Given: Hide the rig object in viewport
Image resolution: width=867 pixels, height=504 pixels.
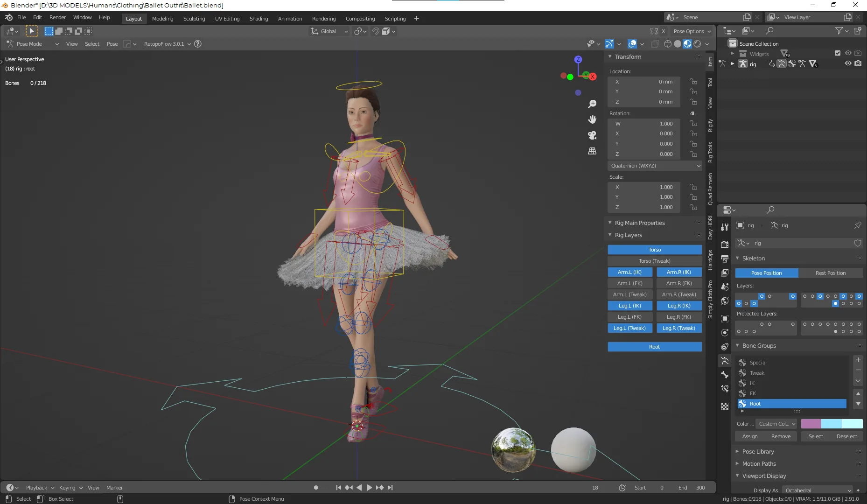Looking at the screenshot, I should pyautogui.click(x=848, y=63).
